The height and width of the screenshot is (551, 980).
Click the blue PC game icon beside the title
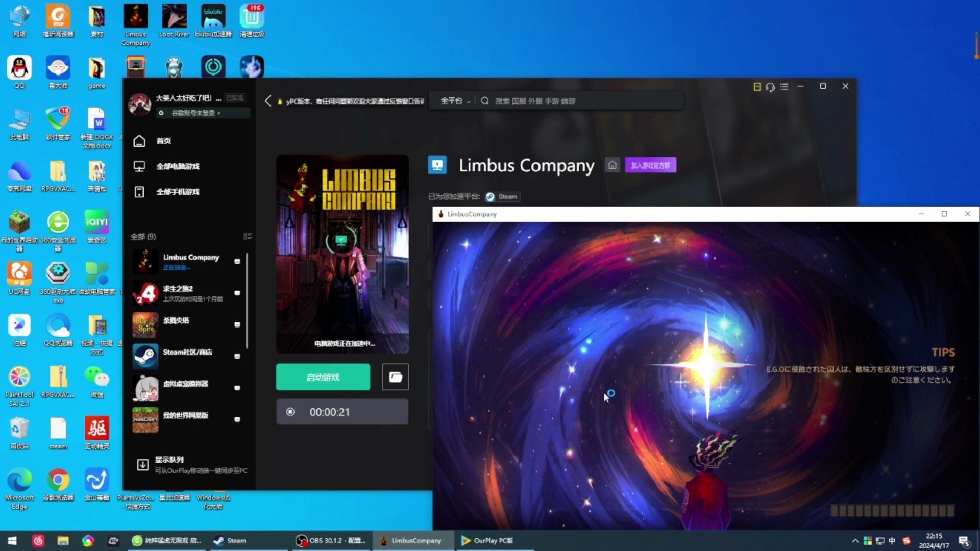coord(437,165)
